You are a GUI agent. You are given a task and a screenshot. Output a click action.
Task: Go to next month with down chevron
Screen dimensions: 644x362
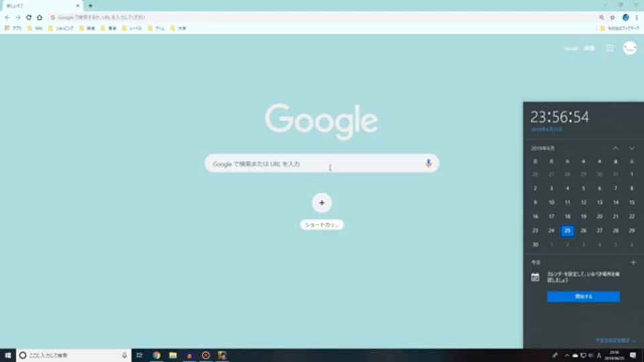632,148
